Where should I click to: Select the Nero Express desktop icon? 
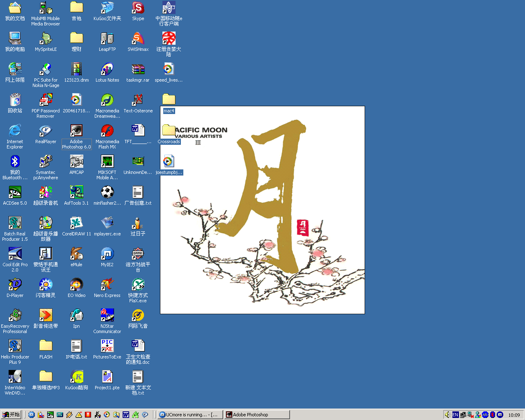107,288
